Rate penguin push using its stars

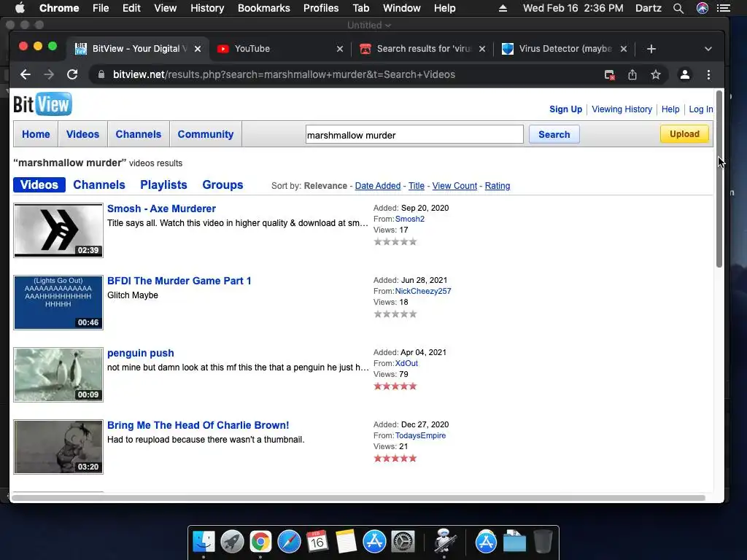[395, 386]
